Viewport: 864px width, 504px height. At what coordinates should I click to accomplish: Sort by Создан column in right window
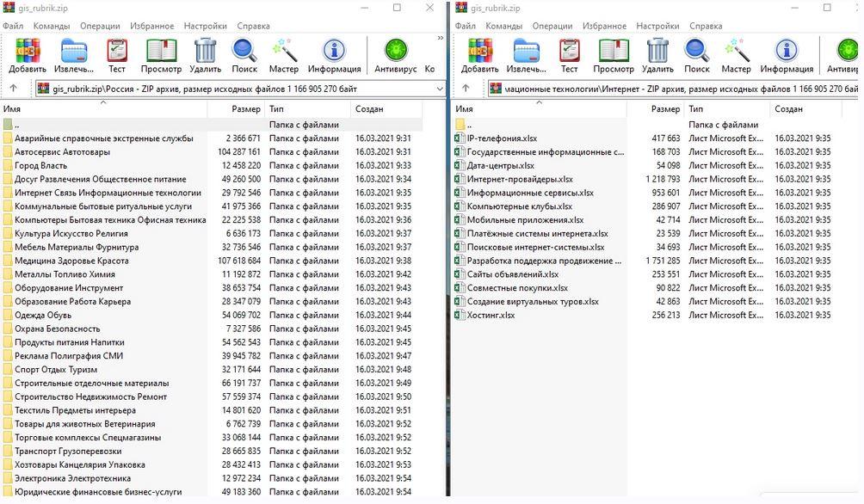coord(789,109)
